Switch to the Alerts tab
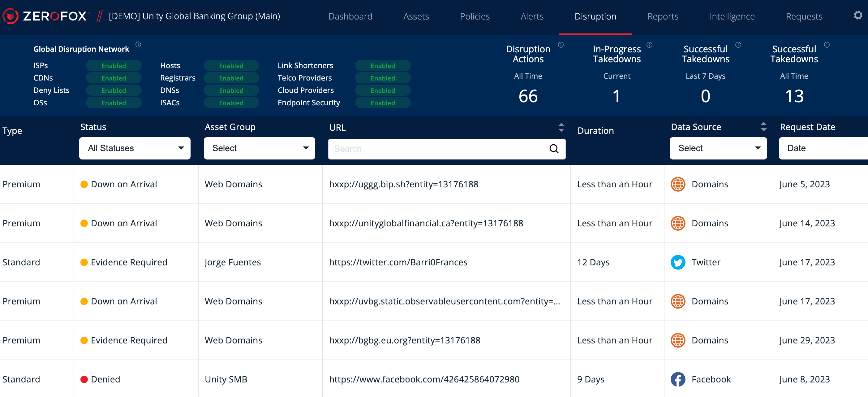 click(532, 16)
